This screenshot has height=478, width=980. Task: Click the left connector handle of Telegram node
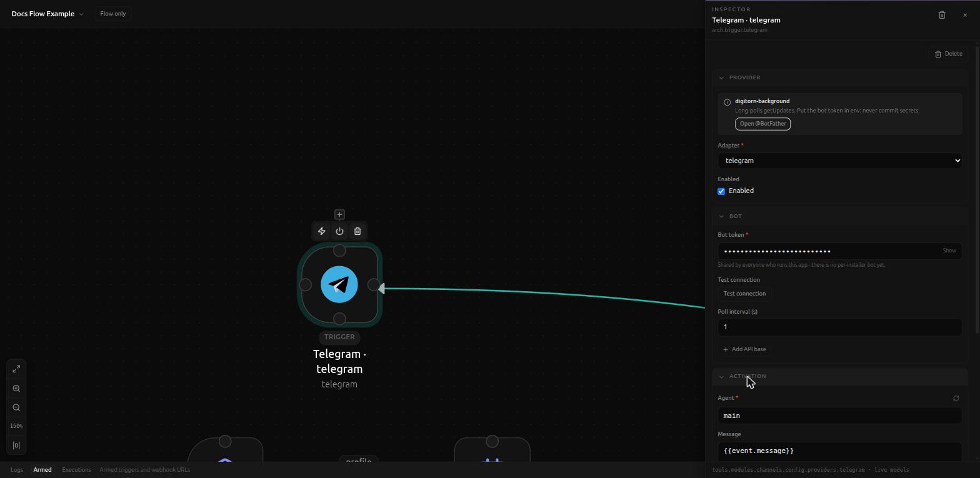coord(306,285)
